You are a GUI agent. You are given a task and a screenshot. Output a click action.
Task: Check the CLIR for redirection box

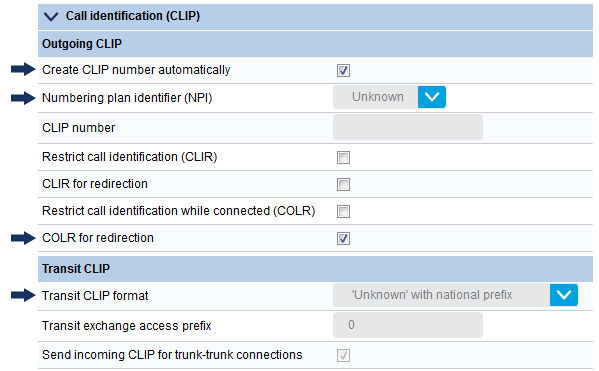point(343,184)
